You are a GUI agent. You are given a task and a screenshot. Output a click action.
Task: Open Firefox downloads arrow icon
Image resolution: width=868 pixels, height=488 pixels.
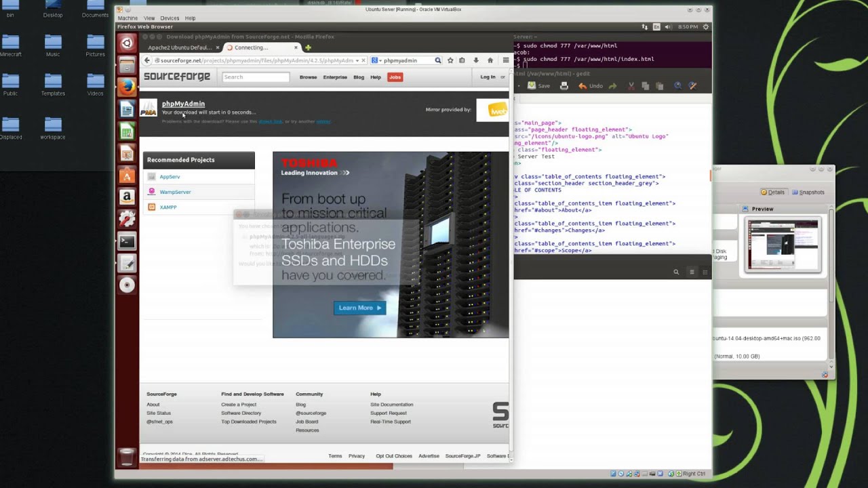pos(476,60)
